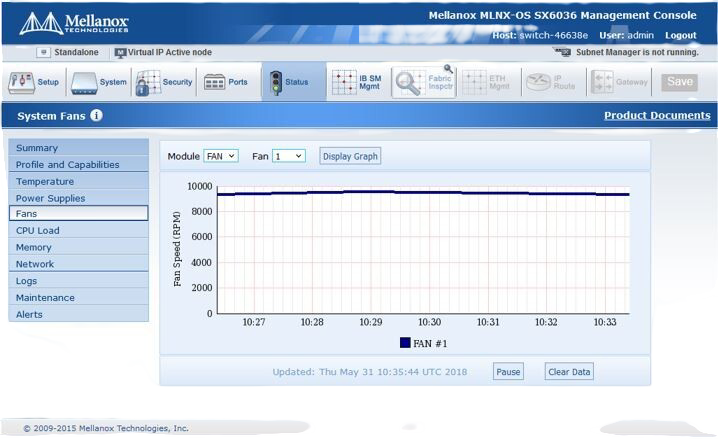Screen dimensions: 718x442
Task: Click the 10:33 time axis label
Action: pyautogui.click(x=605, y=322)
